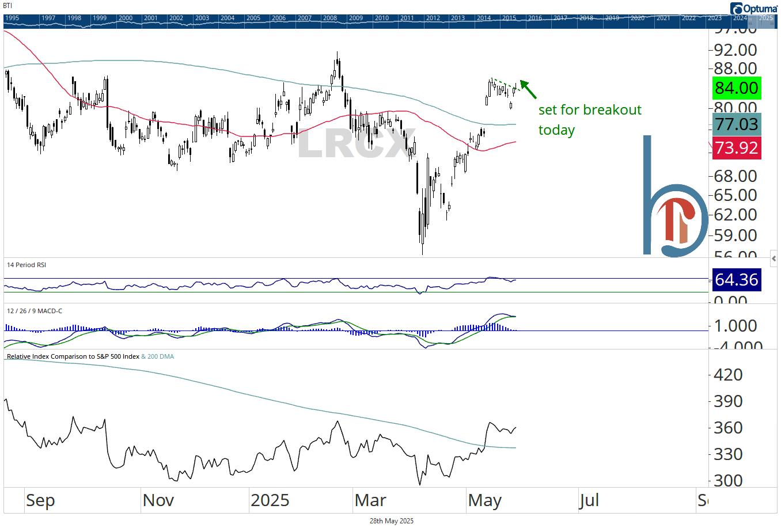
Task: Collapse the side panel arrow beside the RSI pane
Action: pyautogui.click(x=774, y=259)
